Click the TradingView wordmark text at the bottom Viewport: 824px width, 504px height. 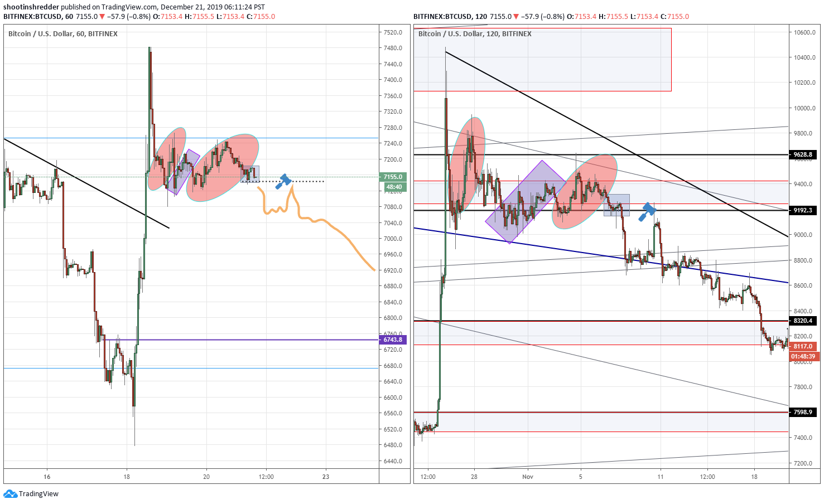(38, 494)
